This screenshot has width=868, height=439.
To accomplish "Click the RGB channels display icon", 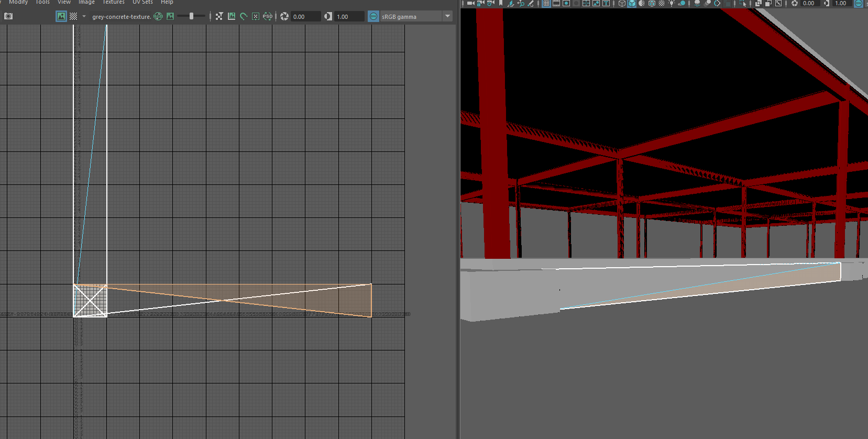I will 158,16.
